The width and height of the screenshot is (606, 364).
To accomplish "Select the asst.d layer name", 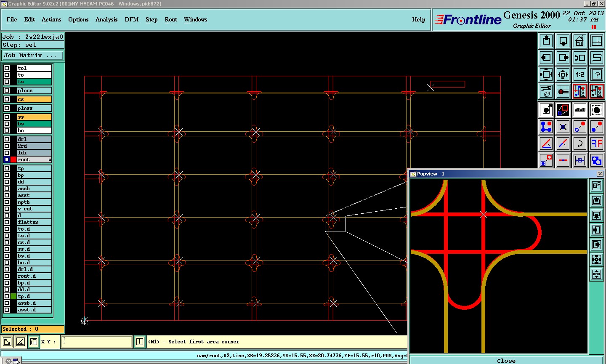I will click(34, 310).
